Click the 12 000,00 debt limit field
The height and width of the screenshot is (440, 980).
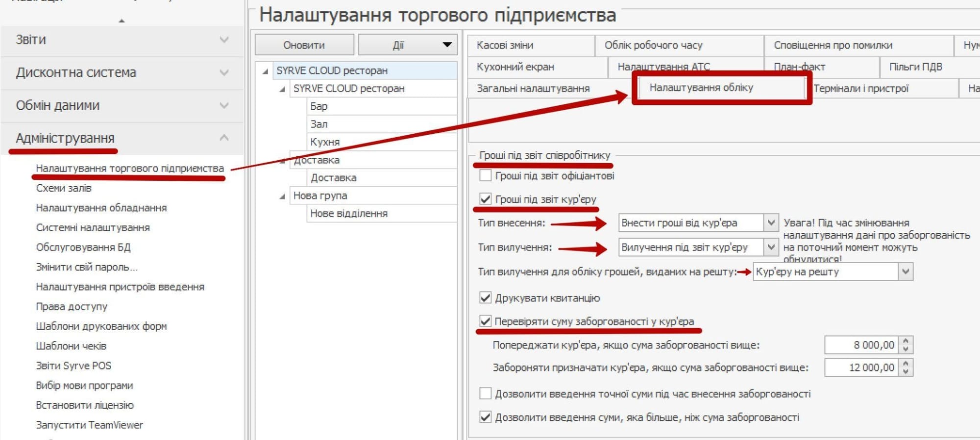861,367
